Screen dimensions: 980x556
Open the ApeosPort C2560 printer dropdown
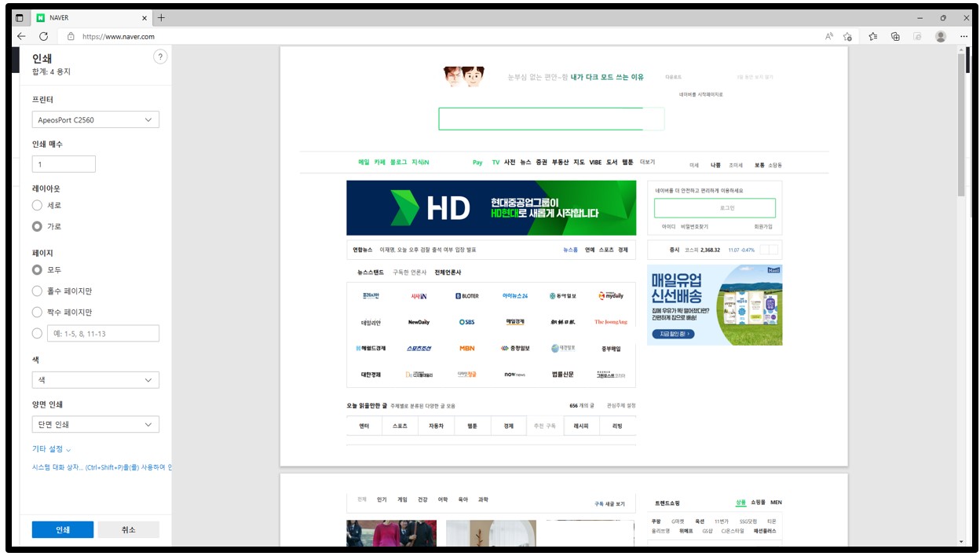point(95,120)
